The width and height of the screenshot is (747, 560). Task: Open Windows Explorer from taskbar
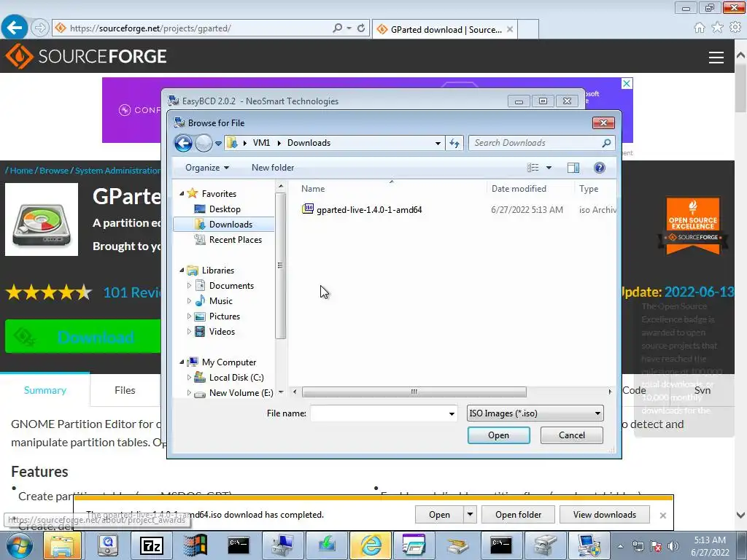[63, 545]
